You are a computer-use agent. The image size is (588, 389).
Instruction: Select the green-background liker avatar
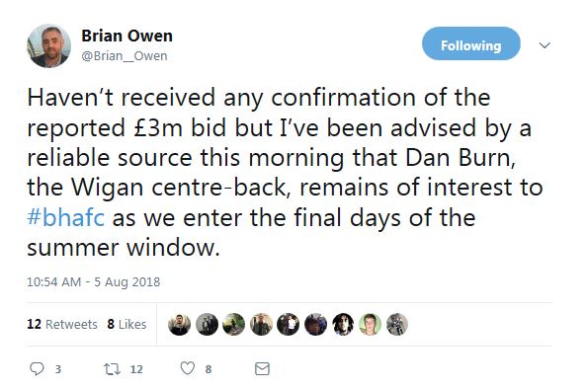click(x=370, y=324)
